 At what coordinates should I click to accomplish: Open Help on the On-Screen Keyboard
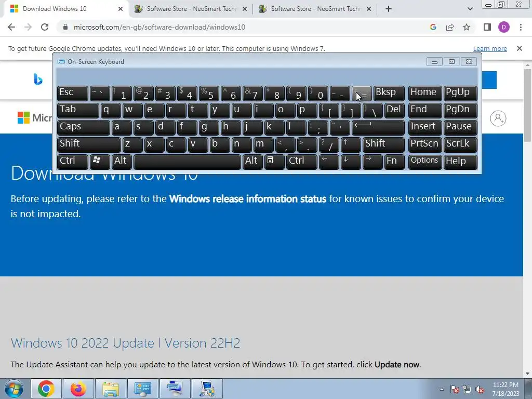pos(460,162)
